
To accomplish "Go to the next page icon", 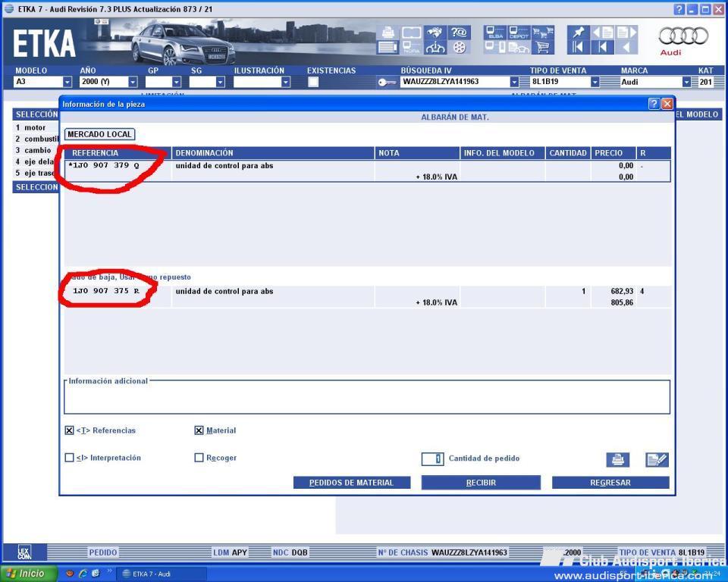I will click(627, 33).
